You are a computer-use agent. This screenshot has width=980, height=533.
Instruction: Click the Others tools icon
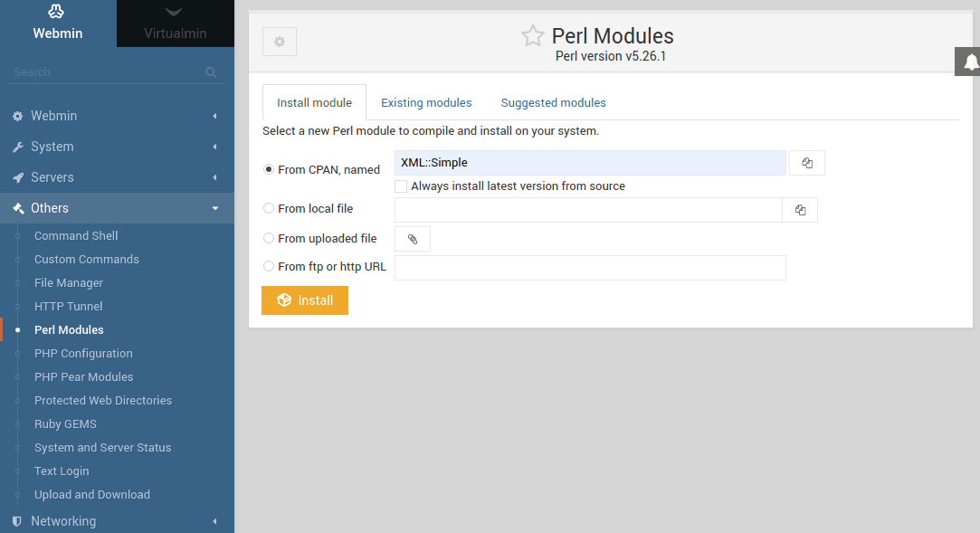point(18,208)
